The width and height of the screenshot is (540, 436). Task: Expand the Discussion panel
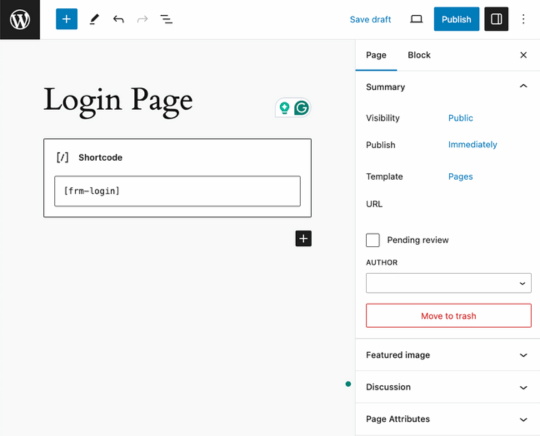point(447,387)
